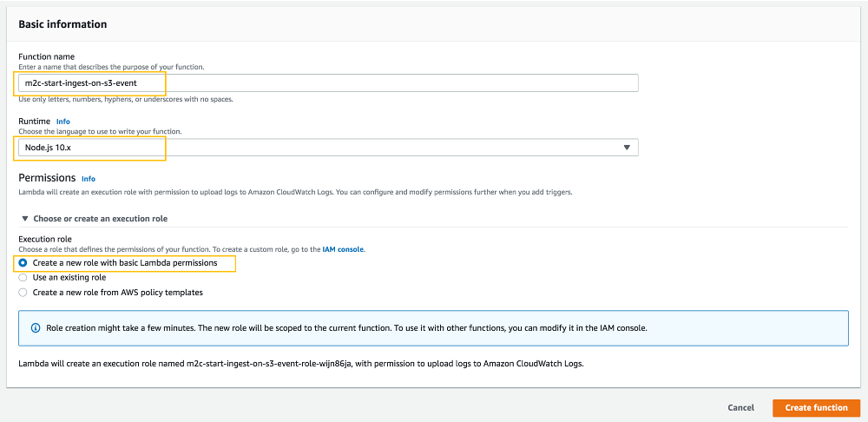This screenshot has height=422, width=868.
Task: Open the Permissions Info link
Action: coord(89,179)
